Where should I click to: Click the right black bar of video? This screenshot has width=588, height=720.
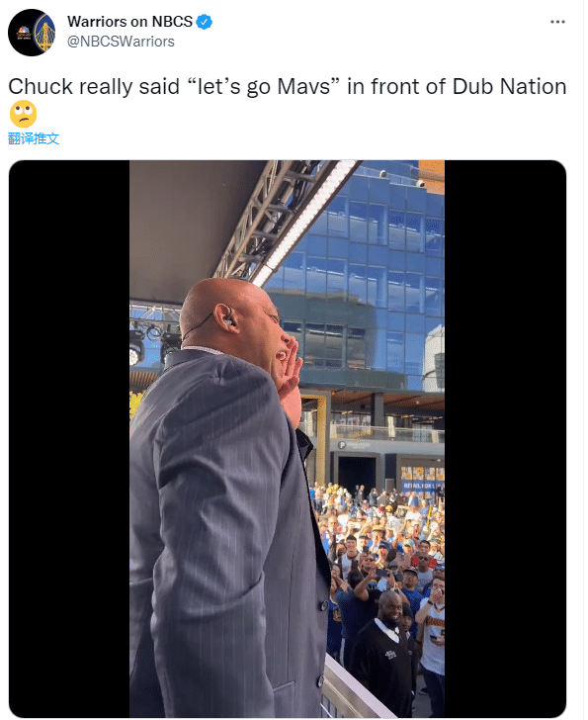pos(505,438)
